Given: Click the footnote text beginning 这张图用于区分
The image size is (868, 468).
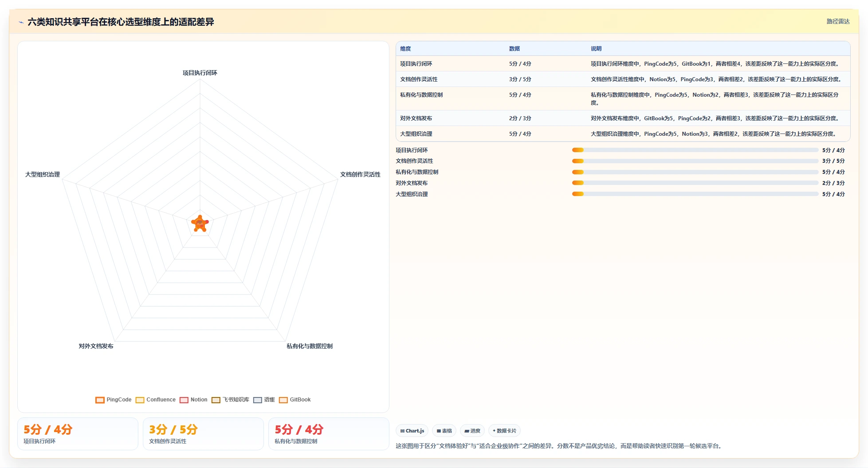Looking at the screenshot, I should pyautogui.click(x=560, y=446).
